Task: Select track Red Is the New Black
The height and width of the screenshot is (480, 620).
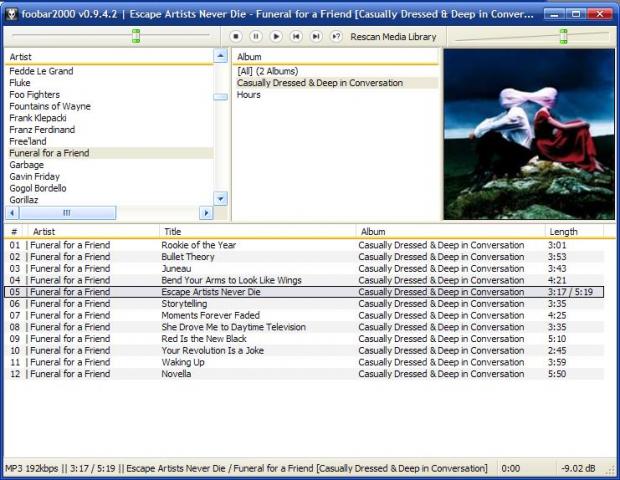Action: pyautogui.click(x=304, y=339)
